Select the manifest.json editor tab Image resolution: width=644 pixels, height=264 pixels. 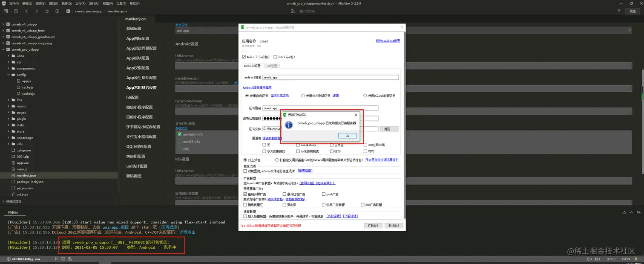coord(135,19)
